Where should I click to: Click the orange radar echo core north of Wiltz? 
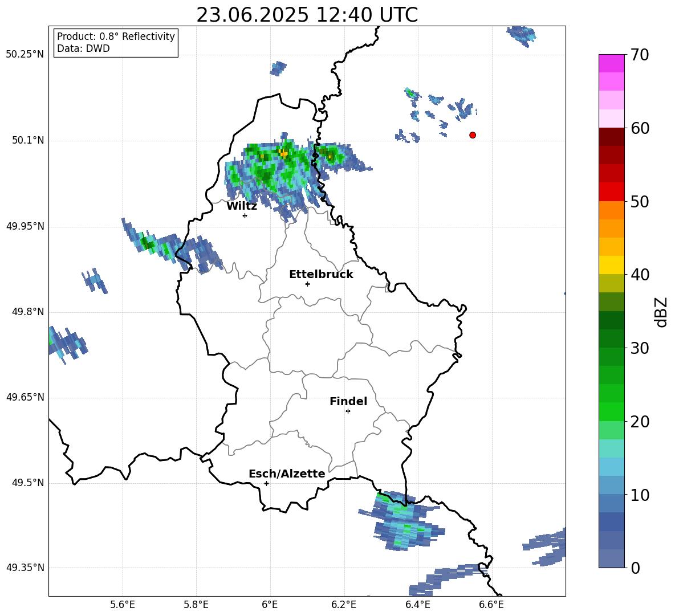tap(283, 153)
